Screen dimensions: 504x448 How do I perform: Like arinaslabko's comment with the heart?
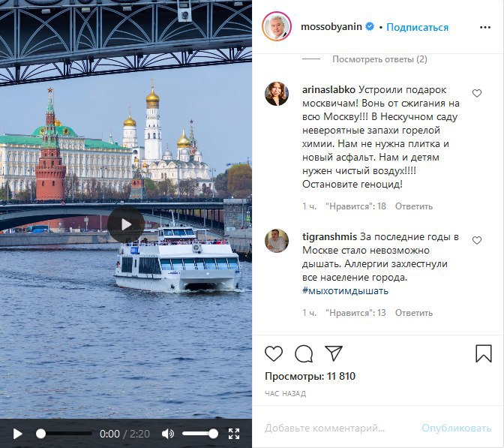(477, 93)
